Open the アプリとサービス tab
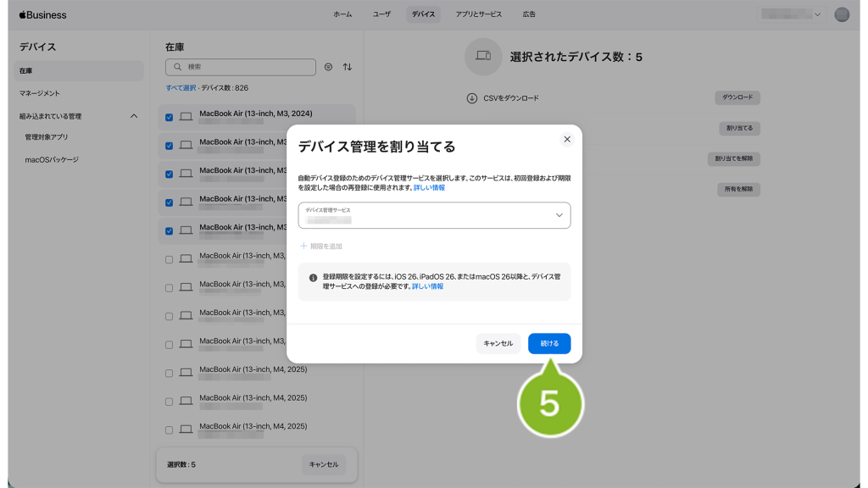This screenshot has height=488, width=868. [x=478, y=14]
